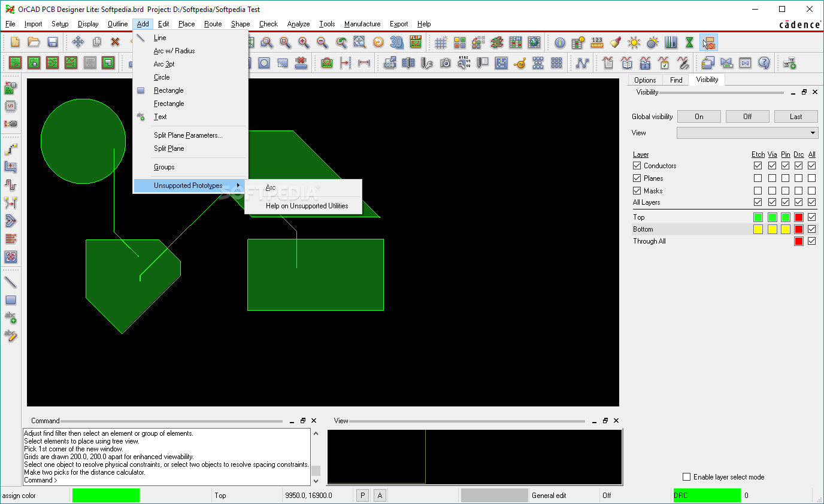
Task: Click the ODB export icon
Action: [390, 62]
